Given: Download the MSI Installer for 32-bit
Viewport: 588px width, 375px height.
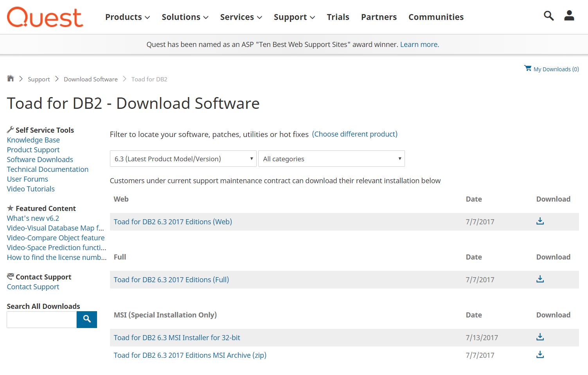Looking at the screenshot, I should [540, 337].
